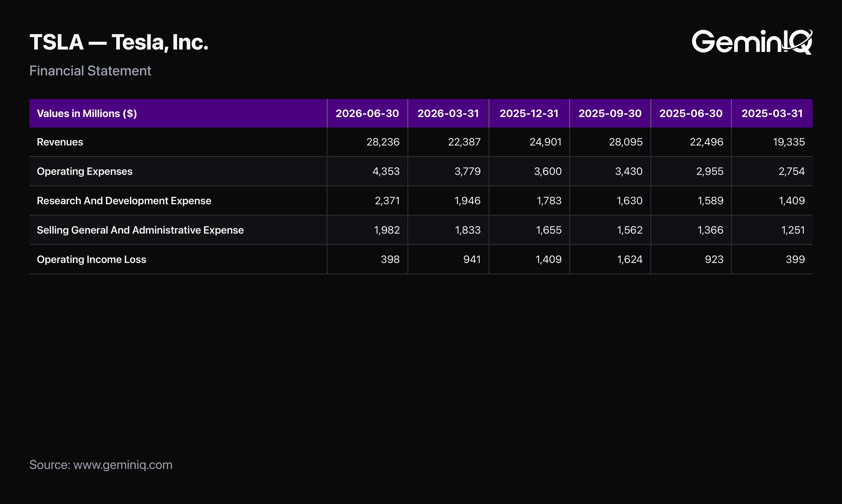The width and height of the screenshot is (842, 504).
Task: Click SG&A value 1,251
Action: coord(793,230)
